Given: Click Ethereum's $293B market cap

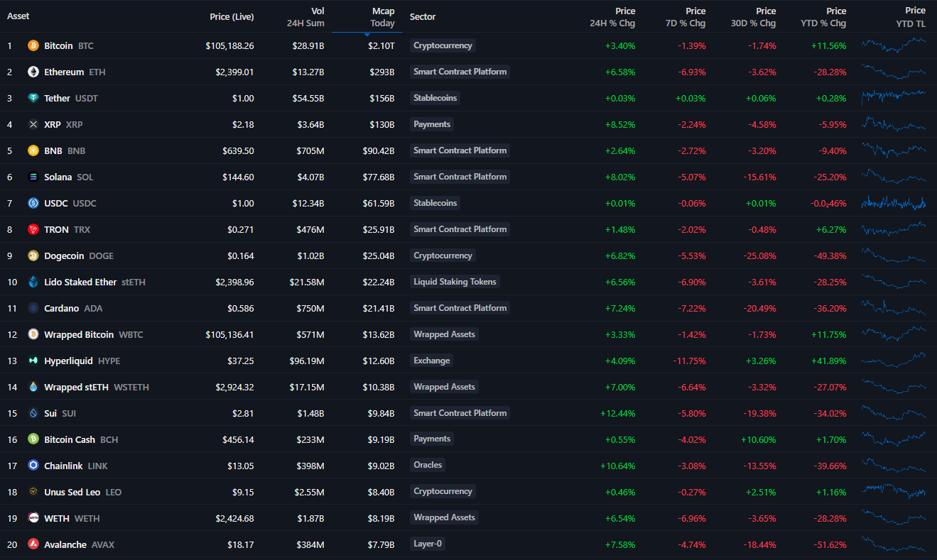Looking at the screenshot, I should pos(381,72).
